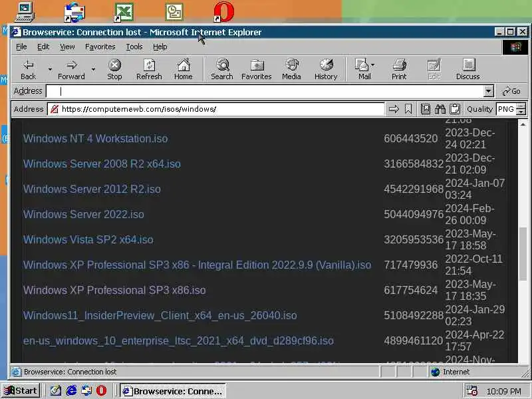Click the Browservice find binoculars icon
Screen dimensions: 532x399
[440, 109]
